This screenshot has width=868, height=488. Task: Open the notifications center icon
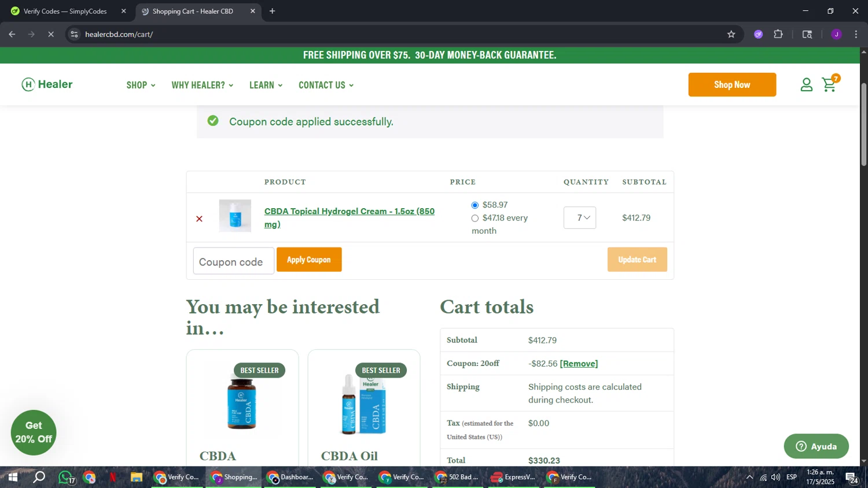click(851, 478)
